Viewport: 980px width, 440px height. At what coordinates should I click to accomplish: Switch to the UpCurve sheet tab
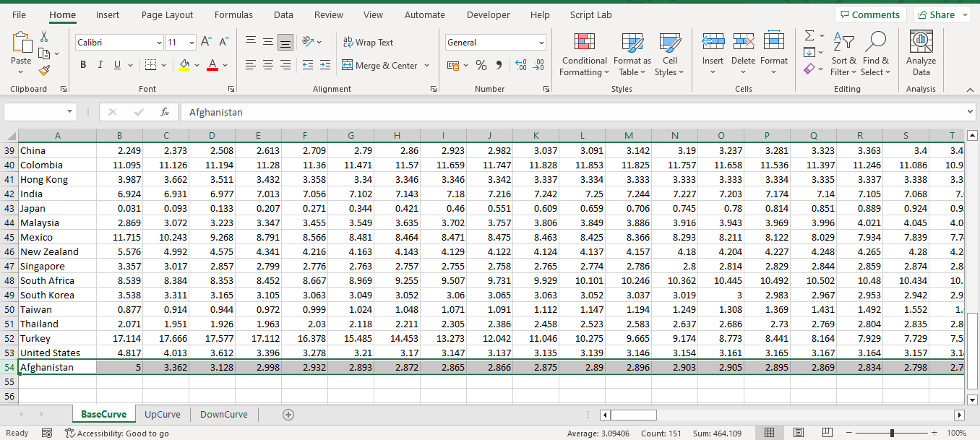(163, 414)
